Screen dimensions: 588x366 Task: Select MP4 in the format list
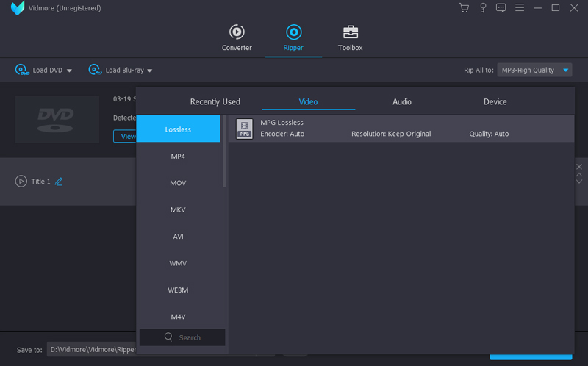(178, 157)
